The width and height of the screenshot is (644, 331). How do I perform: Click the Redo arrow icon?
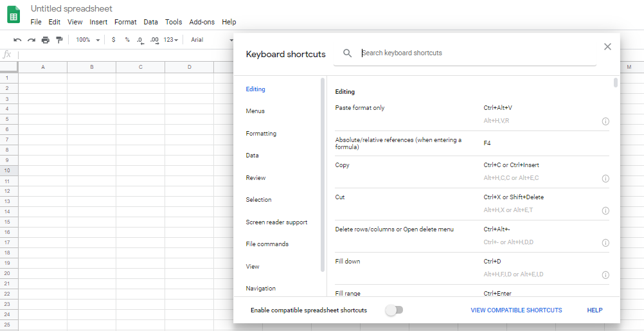click(31, 40)
